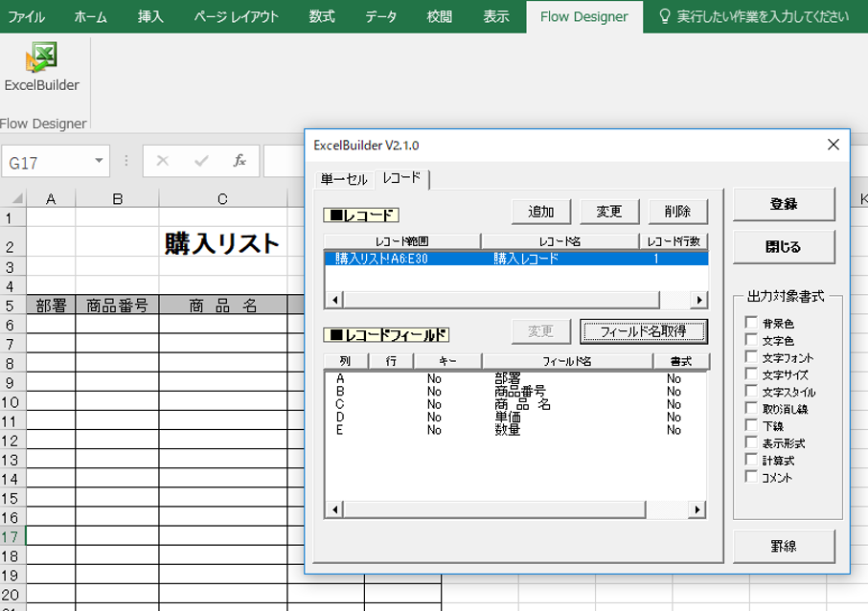Open the Name Box dropdown arrow
Image resolution: width=868 pixels, height=611 pixels.
coord(99,161)
